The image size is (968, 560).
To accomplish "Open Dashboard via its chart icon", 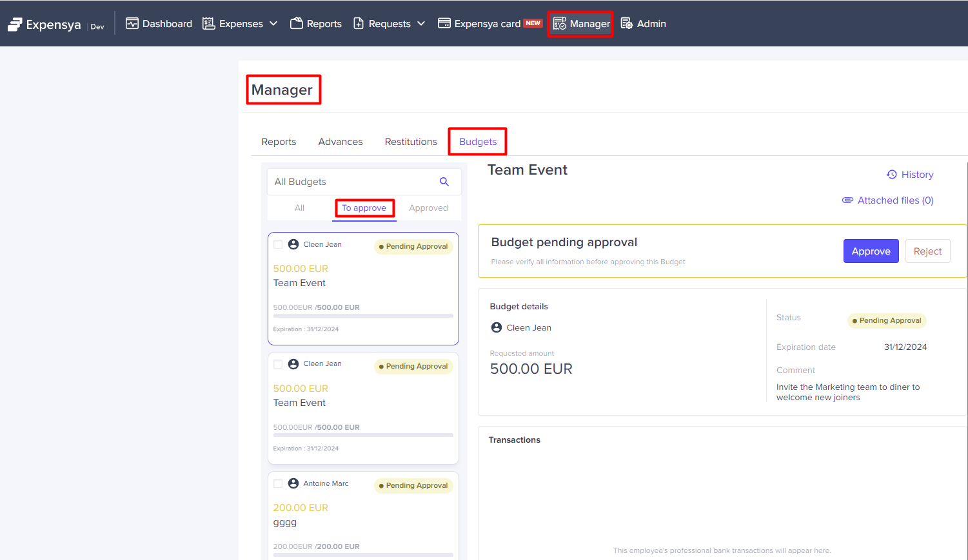I will (132, 24).
